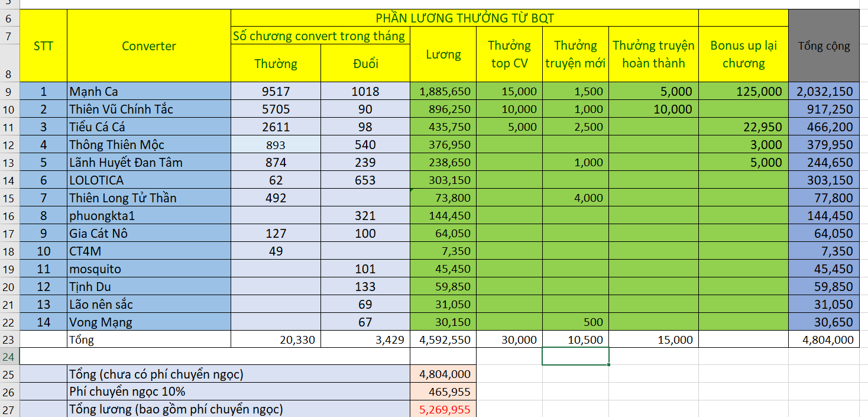This screenshot has height=417, width=868.
Task: Select the gray "Tổng cộng" header cell
Action: [824, 46]
